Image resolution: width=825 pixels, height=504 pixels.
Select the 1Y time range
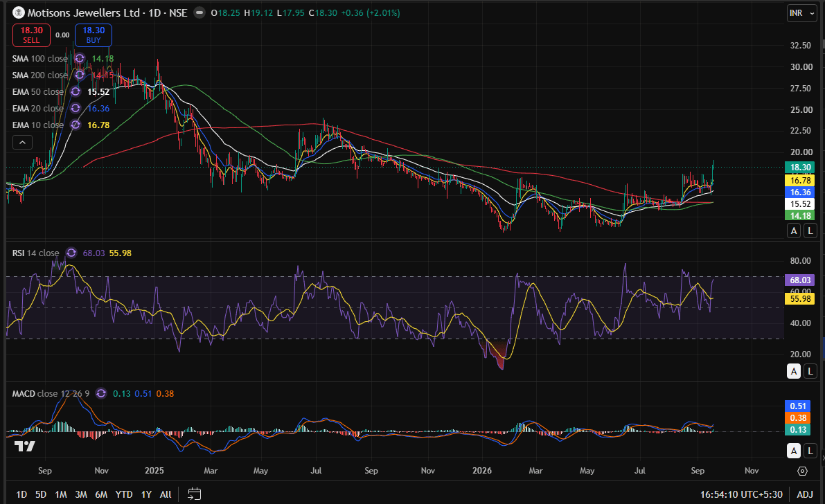pyautogui.click(x=146, y=494)
